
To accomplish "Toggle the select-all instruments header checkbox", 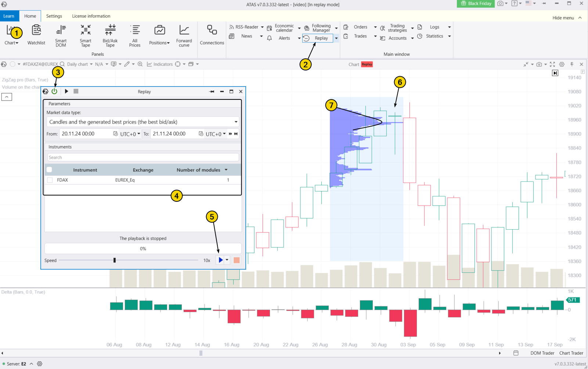I will point(49,170).
